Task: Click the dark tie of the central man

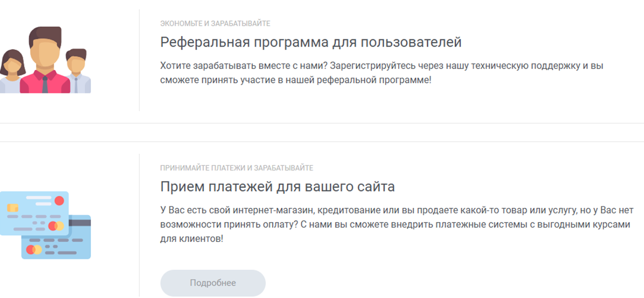Action: click(45, 85)
